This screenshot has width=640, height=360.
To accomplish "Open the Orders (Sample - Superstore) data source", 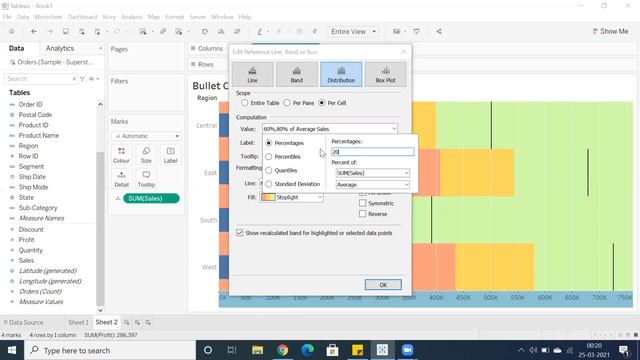I will pos(51,62).
